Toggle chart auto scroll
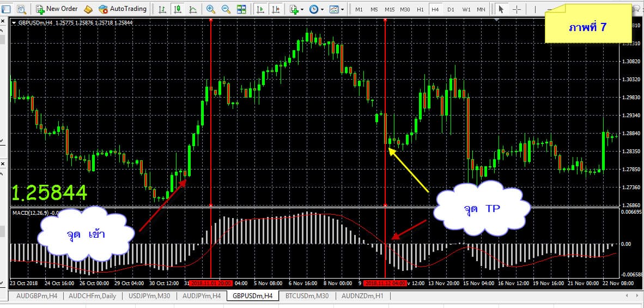The height and width of the screenshot is (308, 644). 261,9
